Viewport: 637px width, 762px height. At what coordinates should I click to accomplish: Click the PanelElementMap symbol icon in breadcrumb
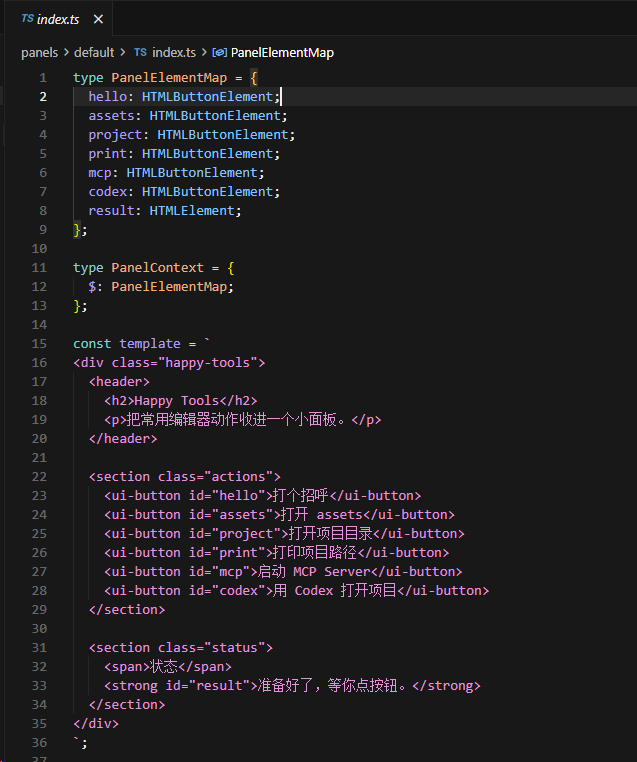point(220,52)
